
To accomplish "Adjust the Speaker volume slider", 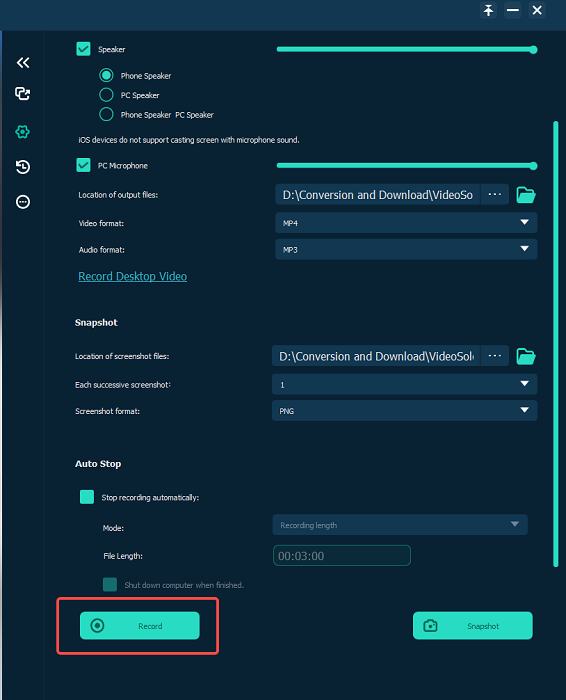I will click(x=407, y=50).
